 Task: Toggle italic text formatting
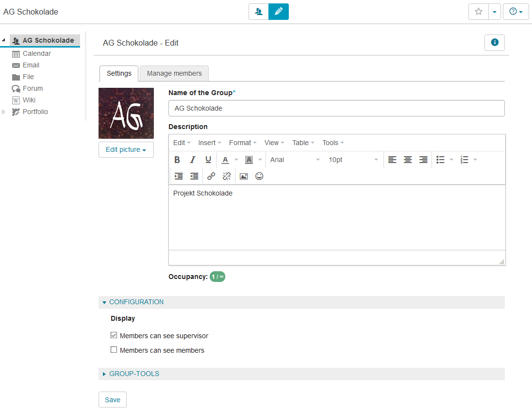[193, 160]
